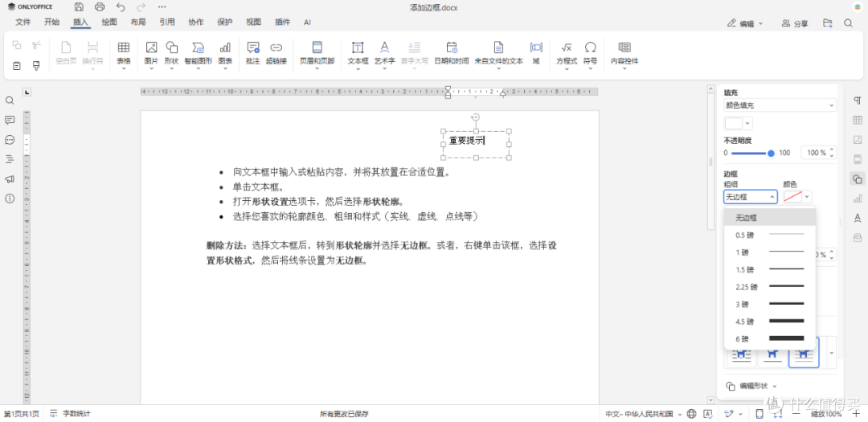Insert a chart with 图表 icon
The image size is (868, 422).
click(x=225, y=55)
